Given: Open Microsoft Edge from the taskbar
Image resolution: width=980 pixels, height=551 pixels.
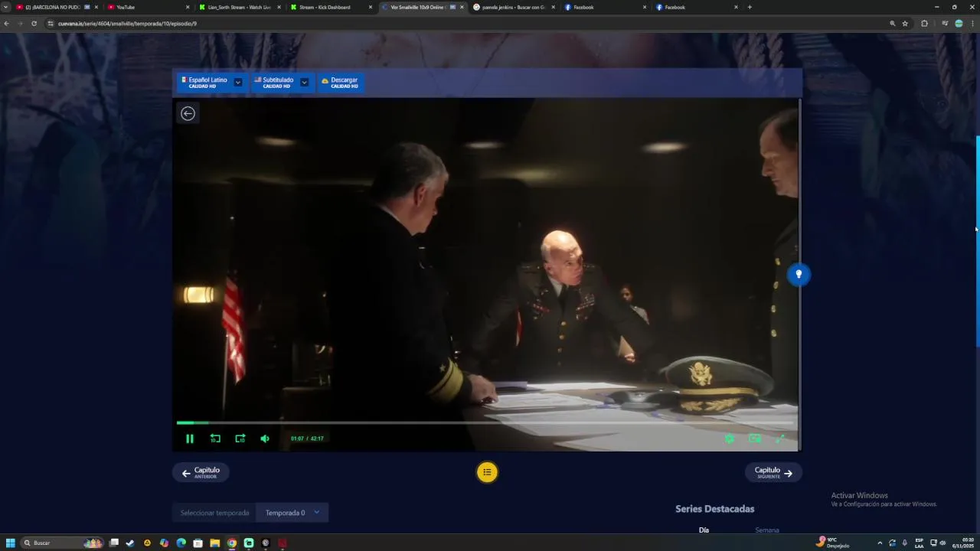Looking at the screenshot, I should [x=181, y=543].
